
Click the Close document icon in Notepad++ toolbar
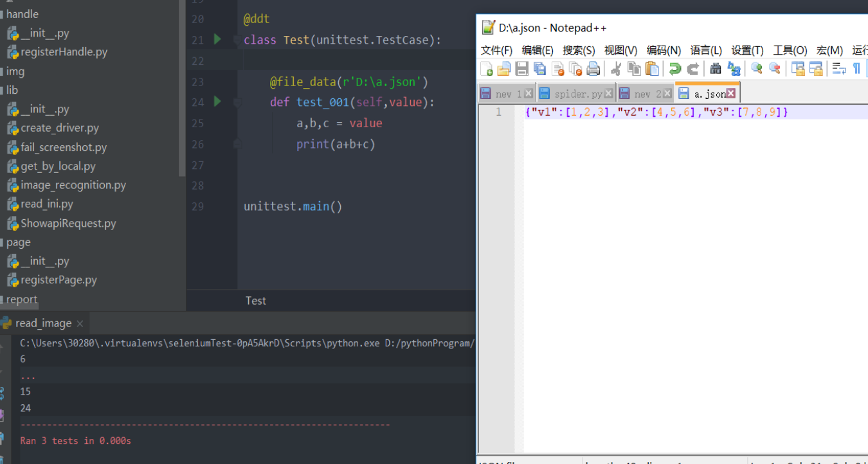(558, 69)
